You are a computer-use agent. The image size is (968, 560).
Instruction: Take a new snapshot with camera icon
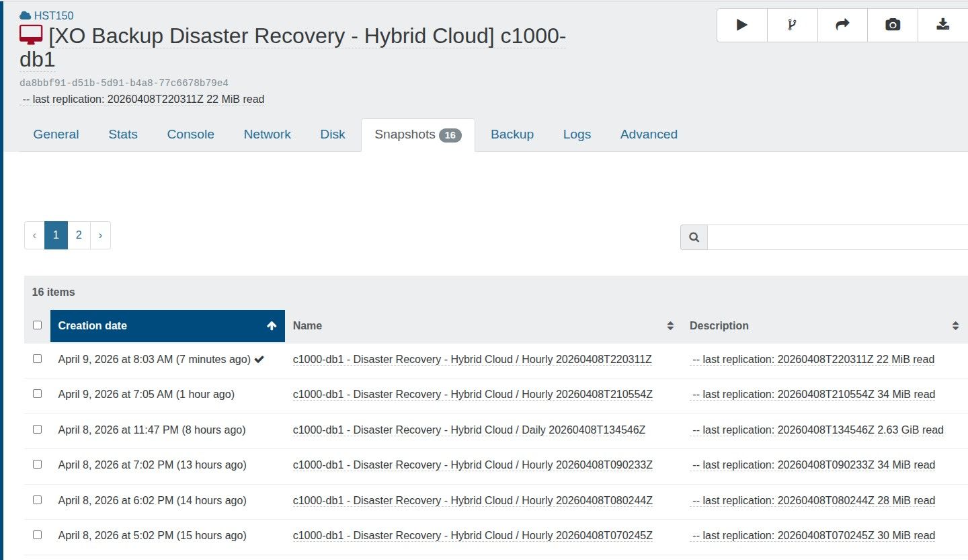pyautogui.click(x=893, y=25)
